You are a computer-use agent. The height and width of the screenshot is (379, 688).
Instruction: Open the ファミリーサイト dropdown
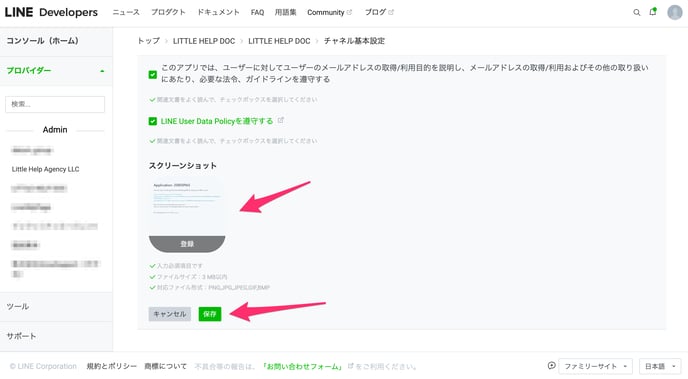(595, 366)
